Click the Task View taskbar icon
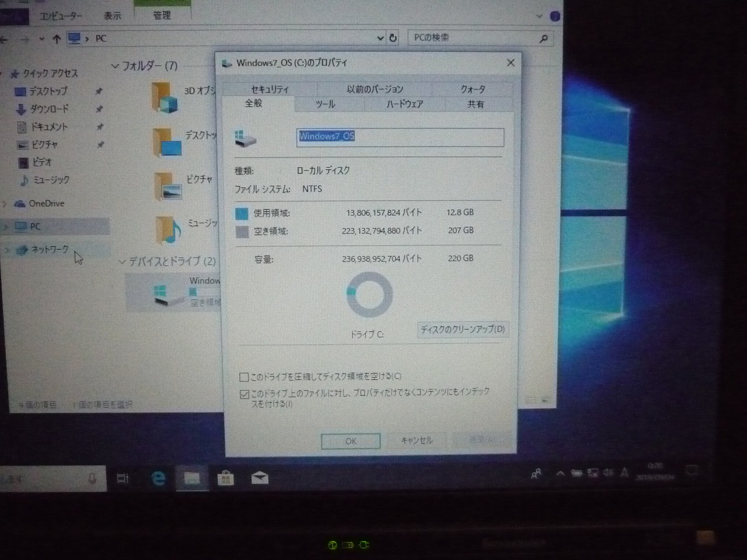Viewport: 747px width, 560px height. [123, 479]
